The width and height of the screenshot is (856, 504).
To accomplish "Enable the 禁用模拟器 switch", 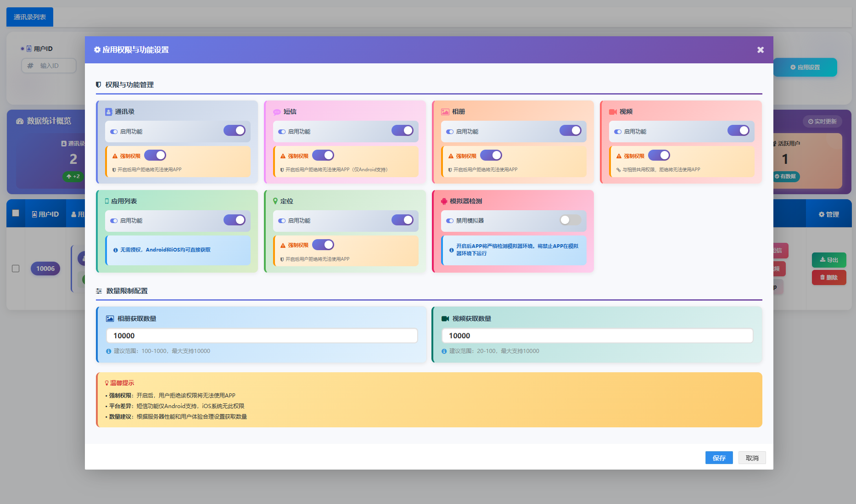I will [570, 220].
